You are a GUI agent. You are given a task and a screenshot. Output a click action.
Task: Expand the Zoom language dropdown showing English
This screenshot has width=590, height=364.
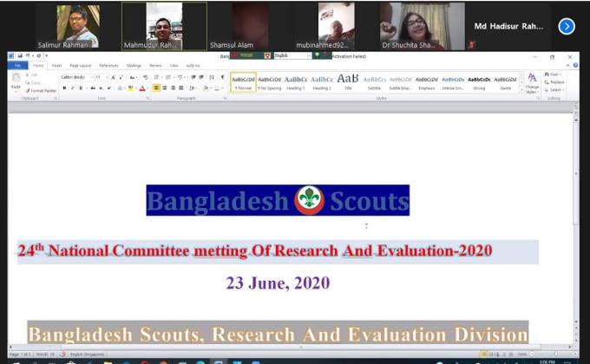(308, 55)
